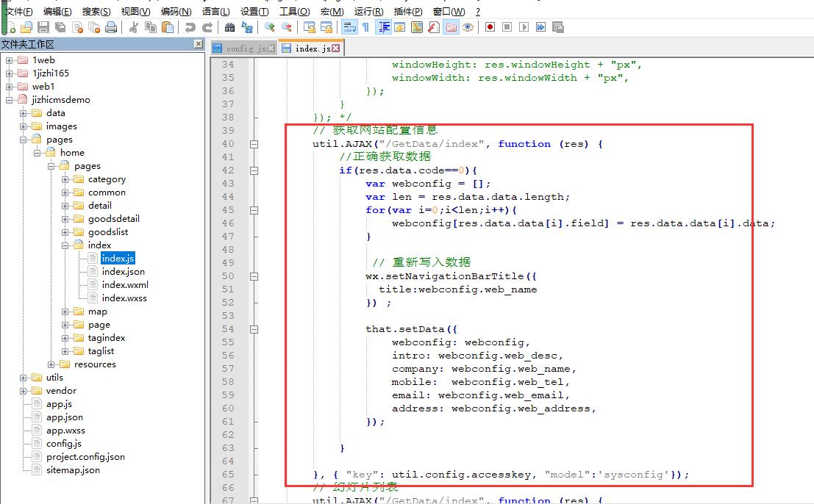Select index.json in the file tree
The height and width of the screenshot is (504, 814).
point(123,272)
